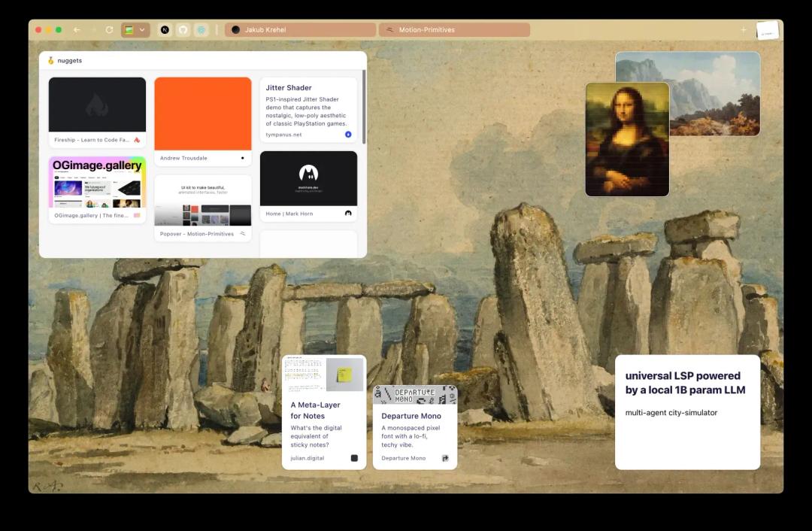This screenshot has height=531, width=812.
Task: Go back with the left arrow button
Action: tap(77, 30)
